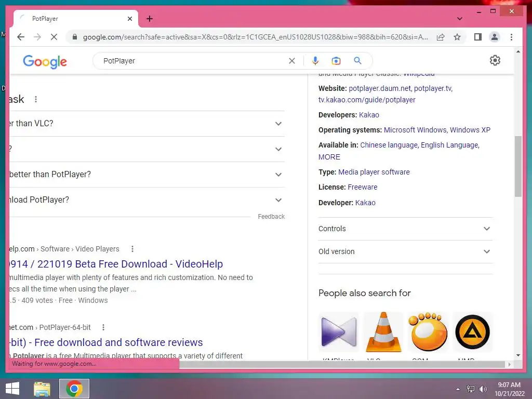Click MORE under Available in
Viewport: 532px width, 399px height.
329,157
